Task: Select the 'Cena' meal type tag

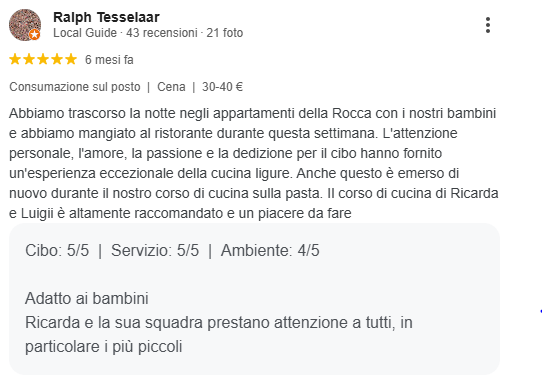Action: click(171, 87)
